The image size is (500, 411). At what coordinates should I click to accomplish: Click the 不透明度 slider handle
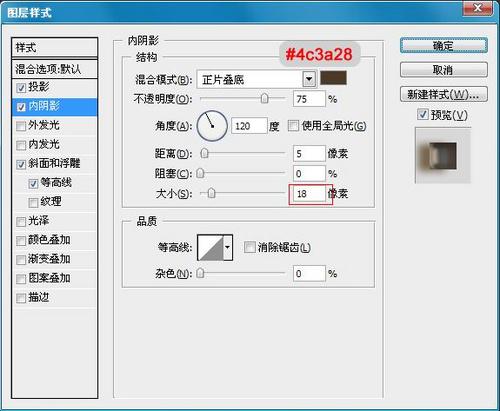pyautogui.click(x=265, y=99)
